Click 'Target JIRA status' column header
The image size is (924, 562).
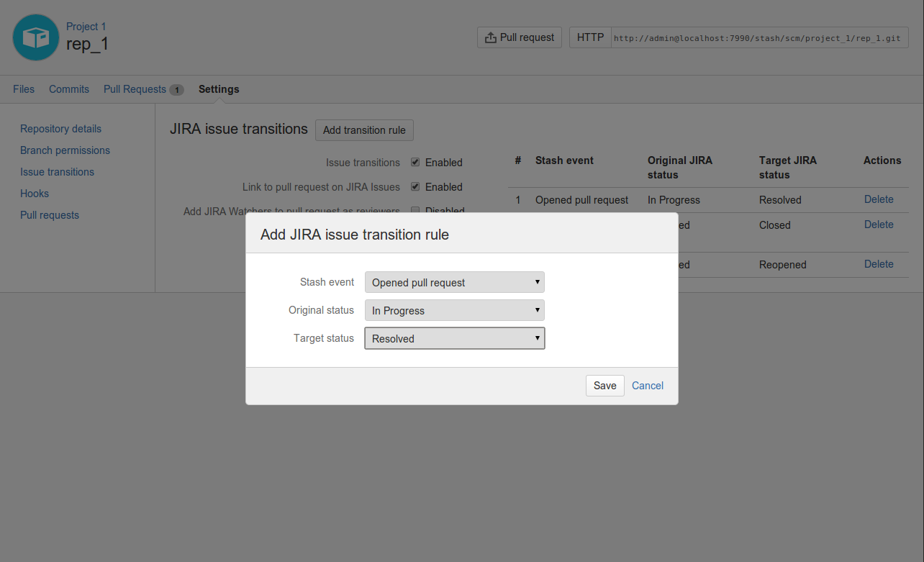tap(788, 168)
